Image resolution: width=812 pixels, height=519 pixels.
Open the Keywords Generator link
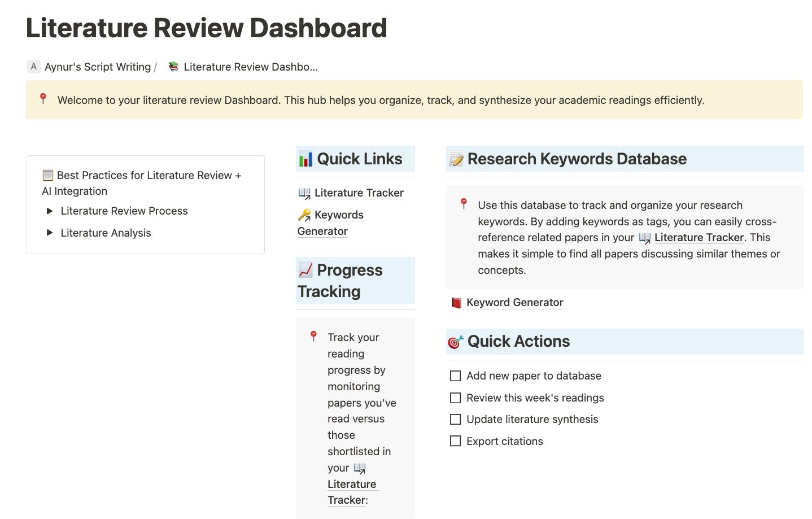(330, 223)
